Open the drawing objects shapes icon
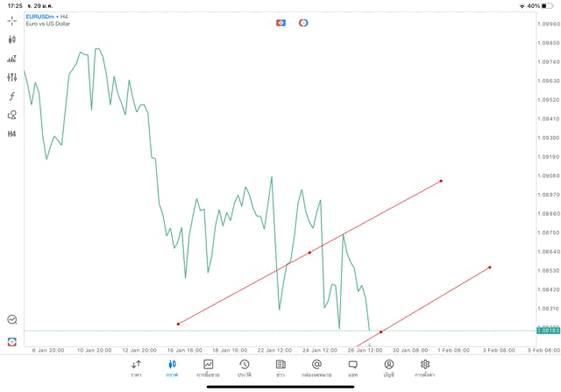The image size is (561, 392). 12,115
